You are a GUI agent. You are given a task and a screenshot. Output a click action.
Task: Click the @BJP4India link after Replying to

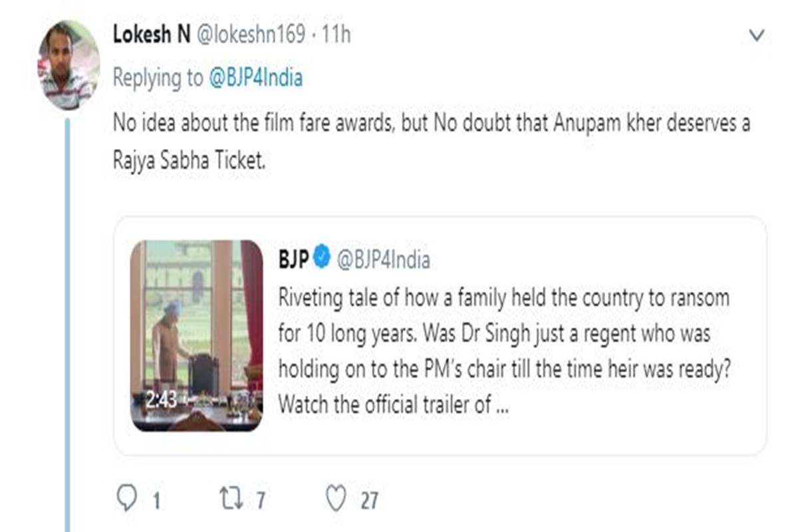(256, 78)
